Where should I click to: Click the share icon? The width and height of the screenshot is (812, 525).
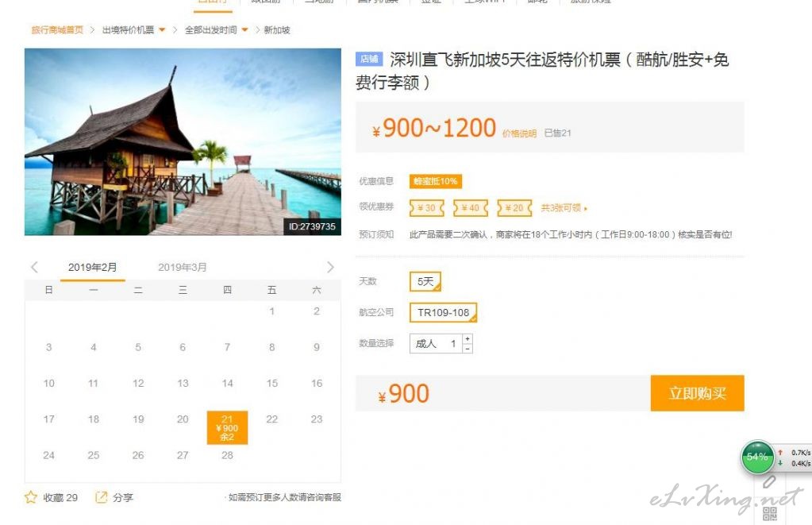[x=101, y=497]
